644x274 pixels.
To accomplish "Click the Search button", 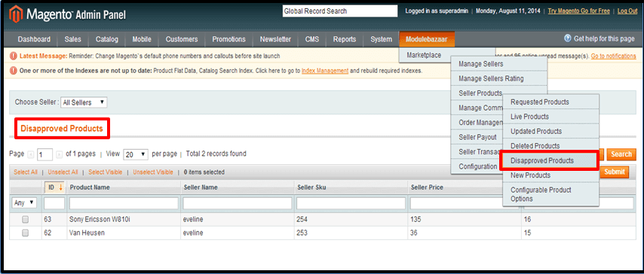I will pyautogui.click(x=621, y=154).
